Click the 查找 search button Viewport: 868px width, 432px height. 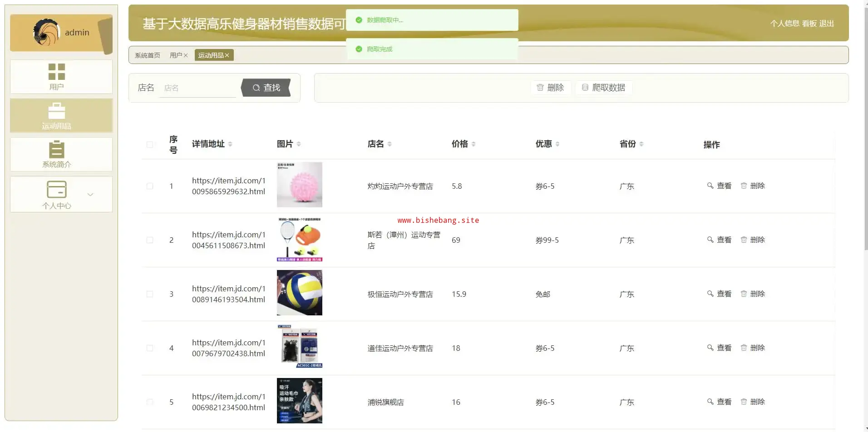pyautogui.click(x=266, y=88)
